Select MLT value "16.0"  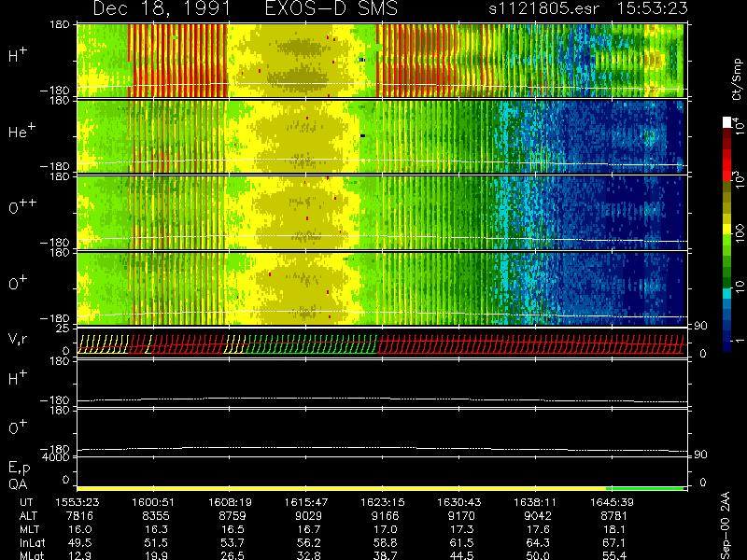(79, 529)
